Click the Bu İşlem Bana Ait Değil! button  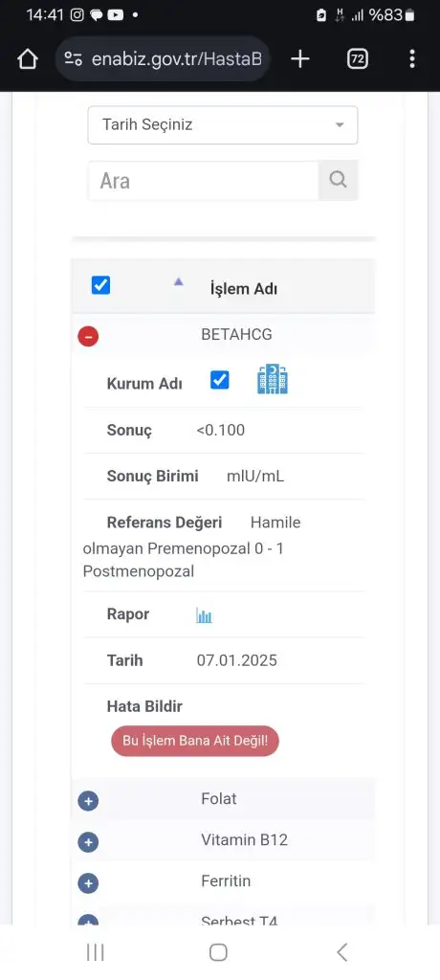pyautogui.click(x=195, y=742)
